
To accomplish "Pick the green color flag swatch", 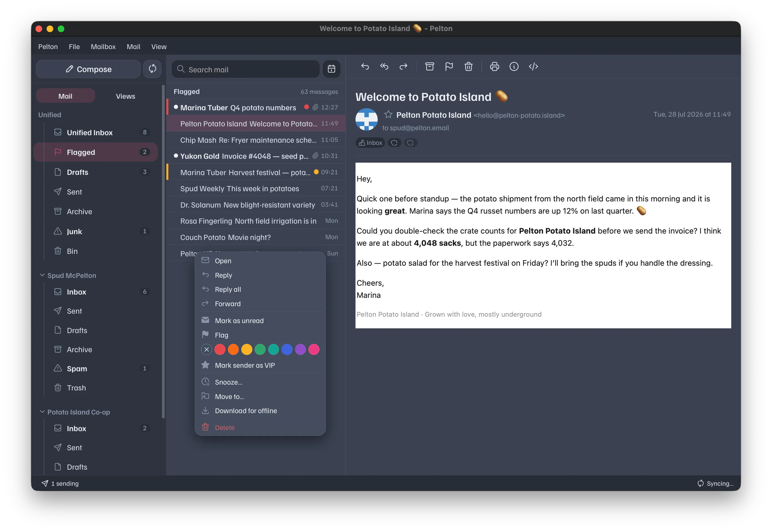I will [260, 349].
